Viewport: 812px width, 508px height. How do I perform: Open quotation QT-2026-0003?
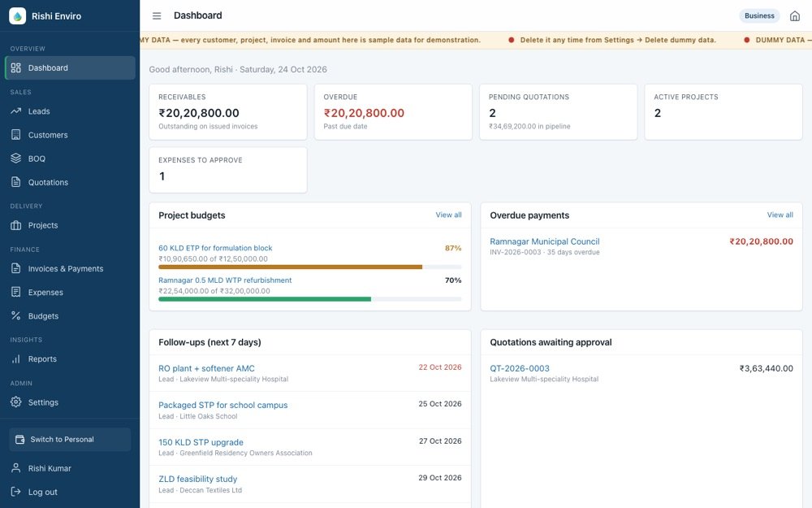click(x=520, y=368)
